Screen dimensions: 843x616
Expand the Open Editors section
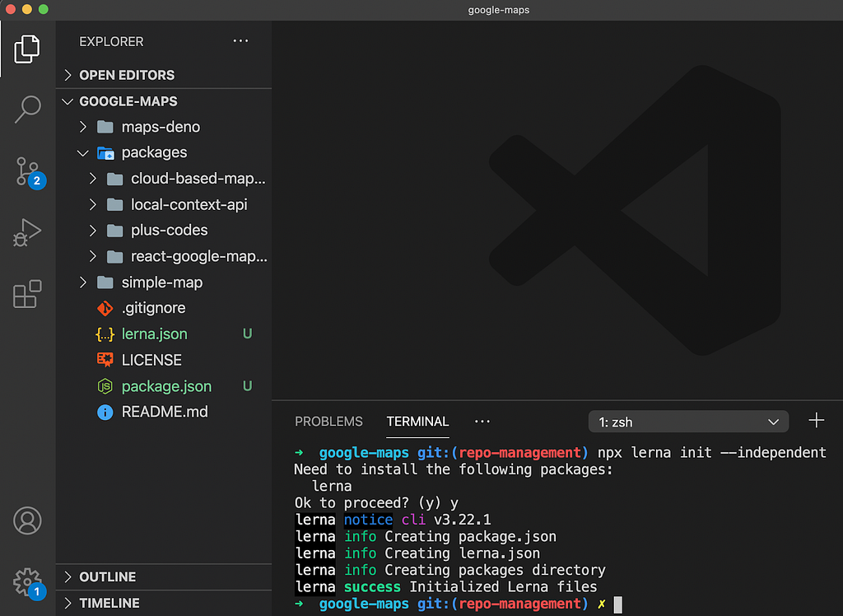click(x=68, y=75)
